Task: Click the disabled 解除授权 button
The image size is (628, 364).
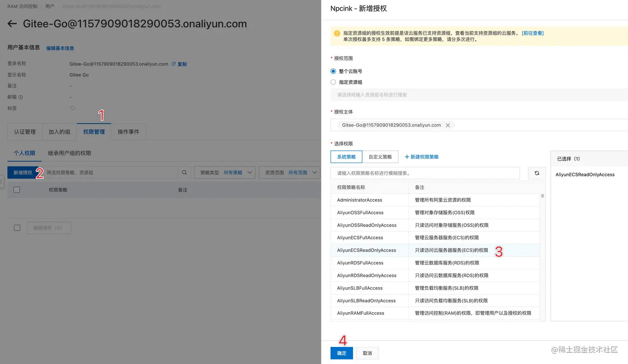Action: point(49,228)
